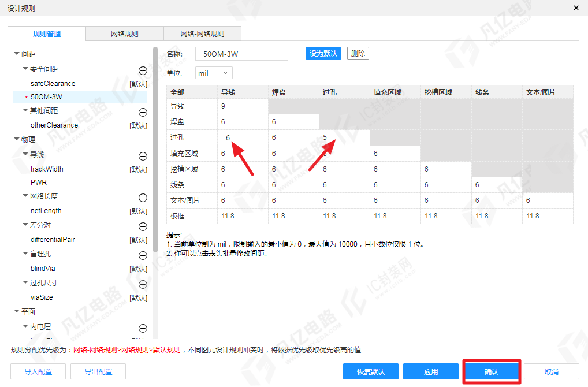
Task: Open the 单位 mil unit dropdown
Action: 214,73
